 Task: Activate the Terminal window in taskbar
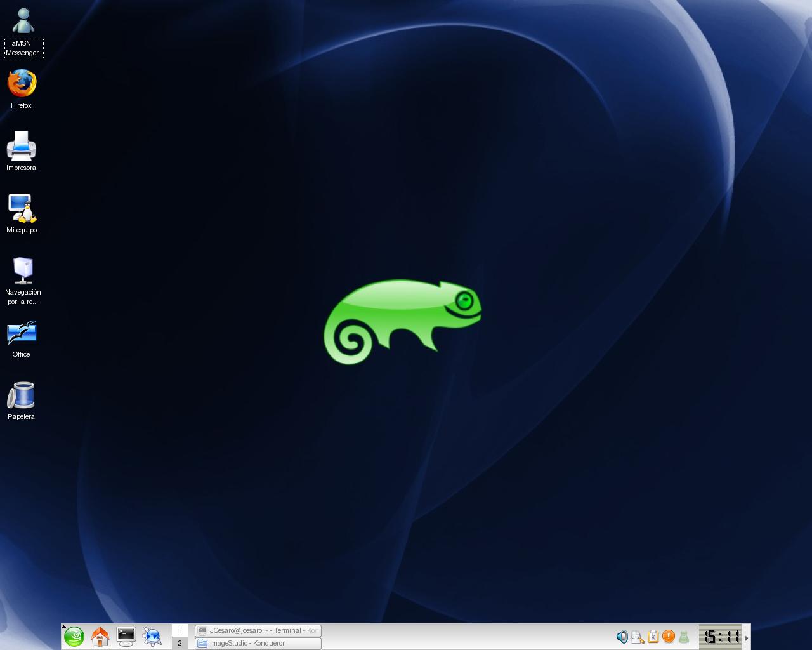[x=258, y=630]
